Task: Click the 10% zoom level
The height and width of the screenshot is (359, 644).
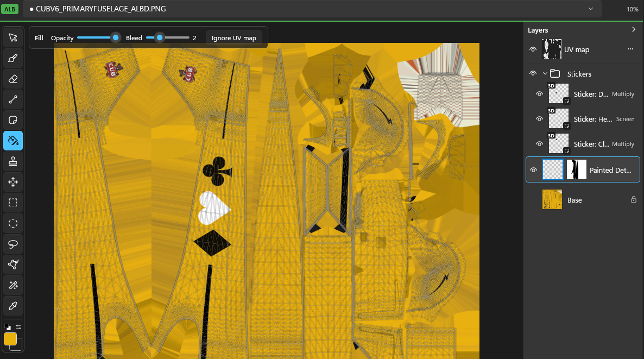Action: tap(633, 9)
